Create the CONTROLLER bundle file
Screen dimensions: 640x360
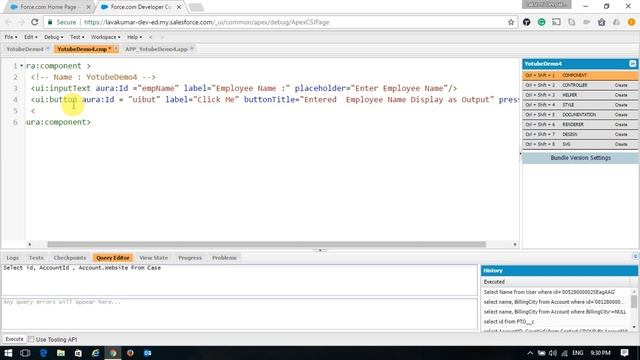coord(621,85)
